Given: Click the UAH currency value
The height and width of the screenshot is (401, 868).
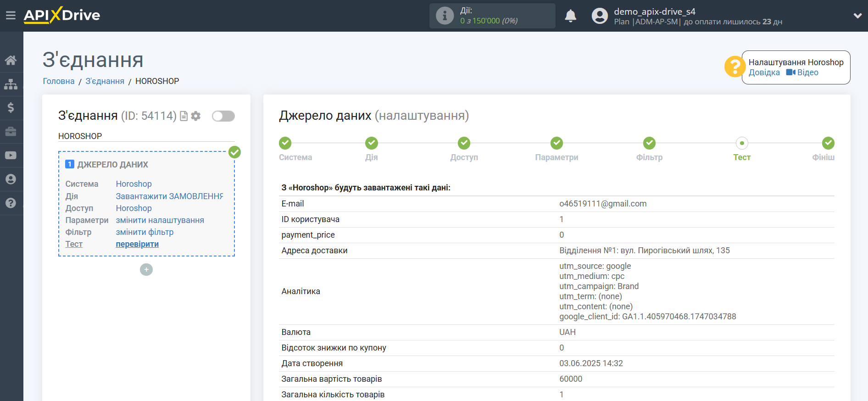Looking at the screenshot, I should click(x=568, y=332).
